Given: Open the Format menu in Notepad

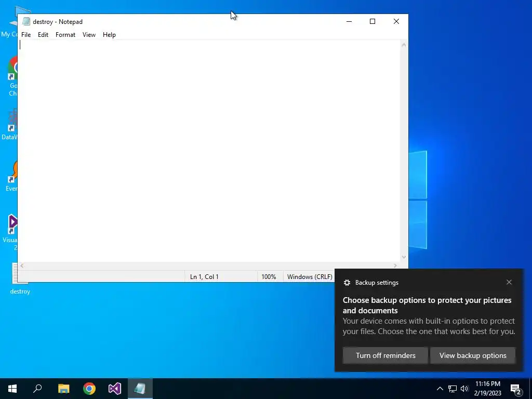Looking at the screenshot, I should click(x=65, y=35).
